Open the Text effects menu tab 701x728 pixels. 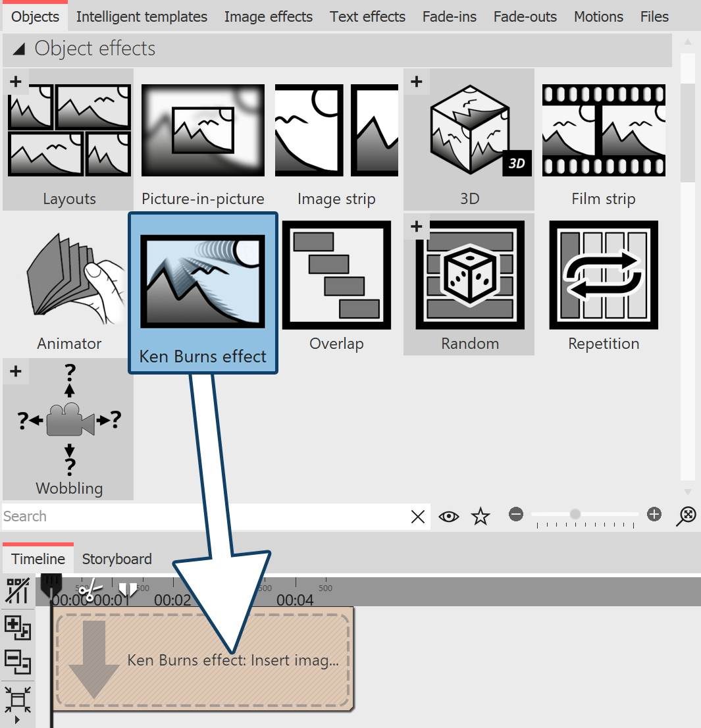coord(367,16)
